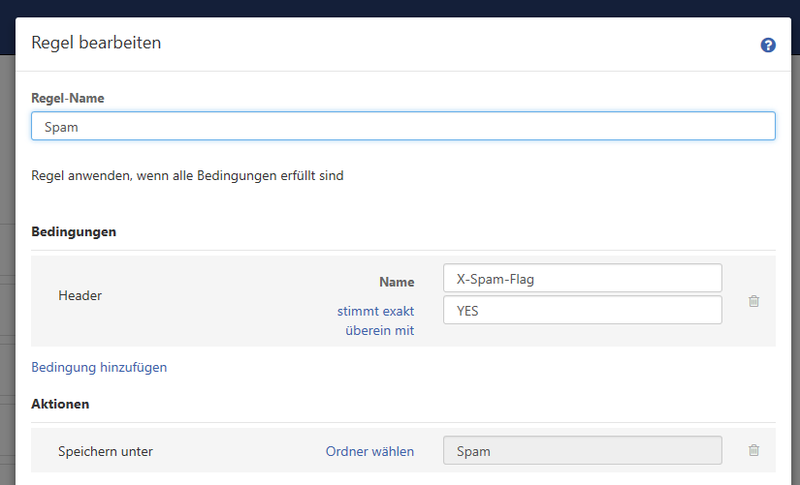Open the help icon in dialog header
The image size is (800, 485).
point(768,45)
